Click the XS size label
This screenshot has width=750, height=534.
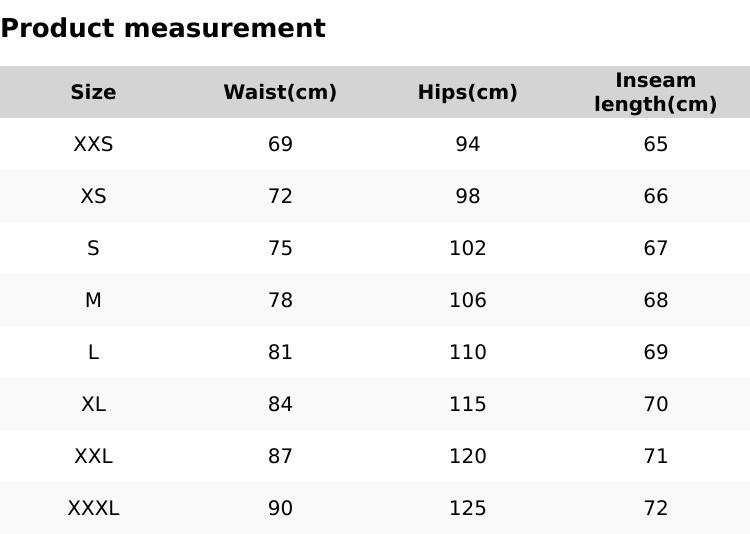point(93,197)
